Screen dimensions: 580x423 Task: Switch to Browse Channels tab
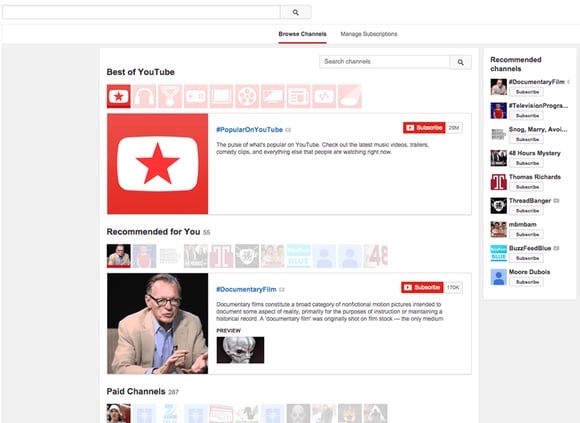click(302, 34)
